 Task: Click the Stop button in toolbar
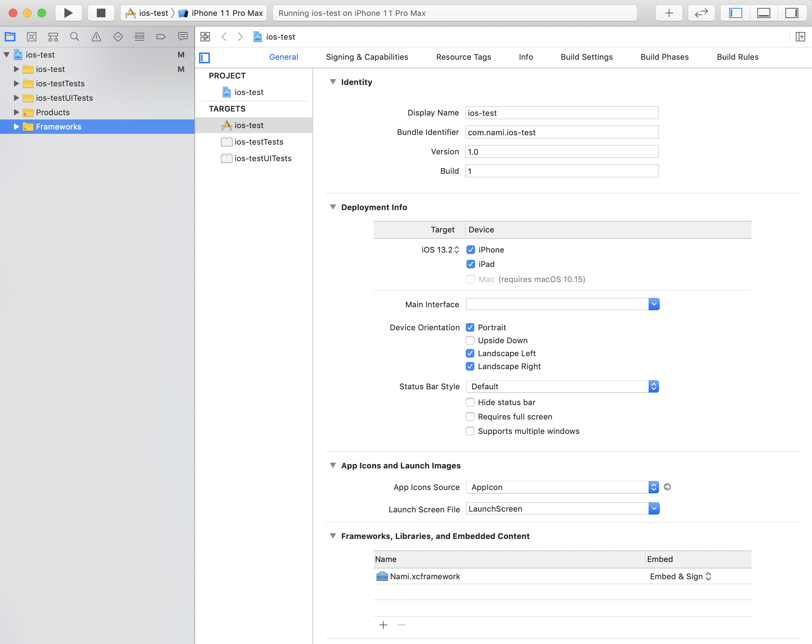click(x=100, y=13)
